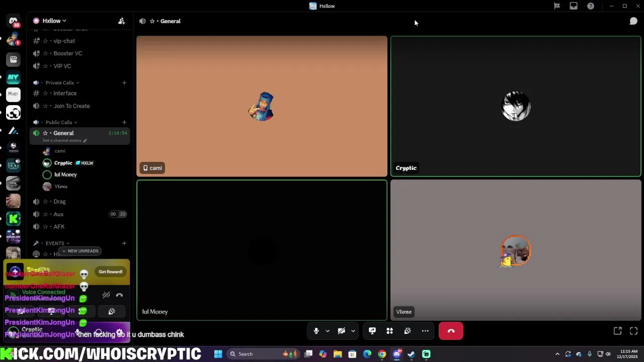The image size is (644, 362).
Task: Open microphone input options chevron
Action: (328, 331)
